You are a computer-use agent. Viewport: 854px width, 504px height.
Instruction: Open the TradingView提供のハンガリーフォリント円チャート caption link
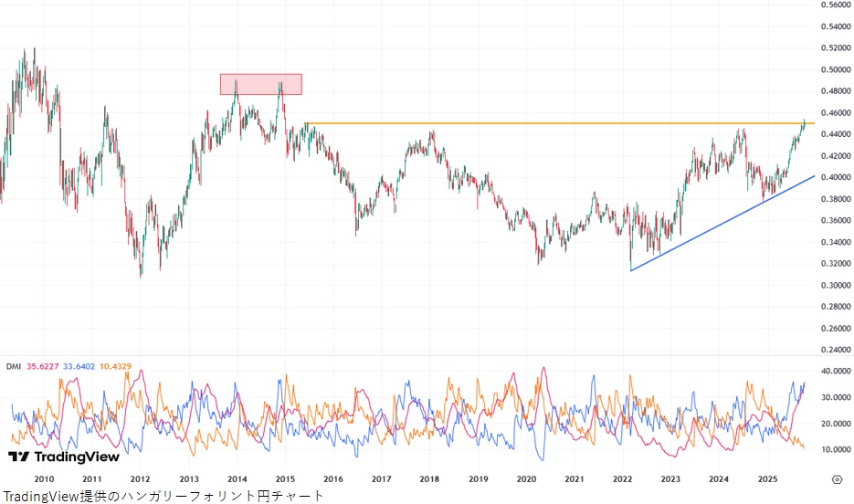pos(163,496)
